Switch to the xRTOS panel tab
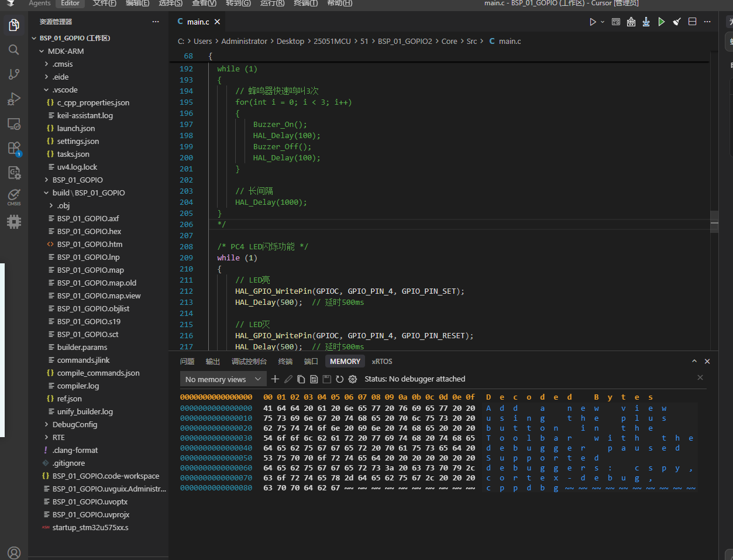Viewport: 733px width, 560px height. coord(382,362)
